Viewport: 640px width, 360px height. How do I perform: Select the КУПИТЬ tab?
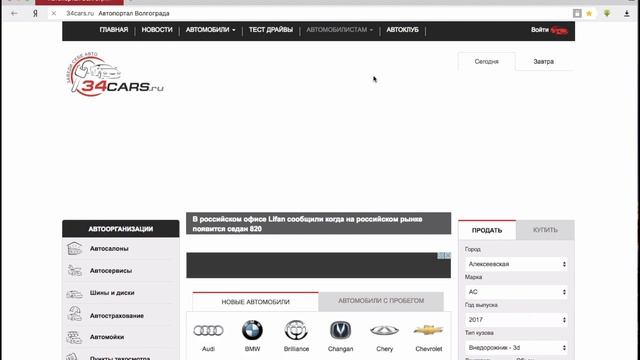(x=545, y=230)
